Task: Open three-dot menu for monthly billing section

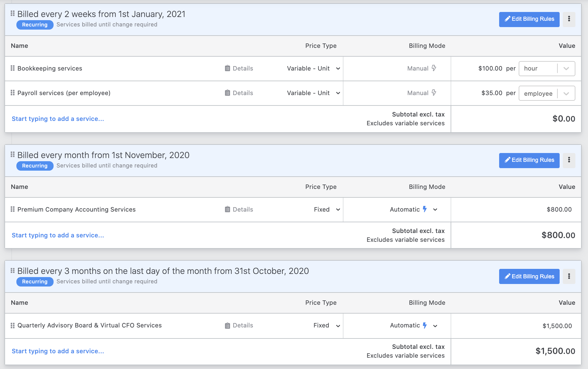Action: tap(569, 160)
